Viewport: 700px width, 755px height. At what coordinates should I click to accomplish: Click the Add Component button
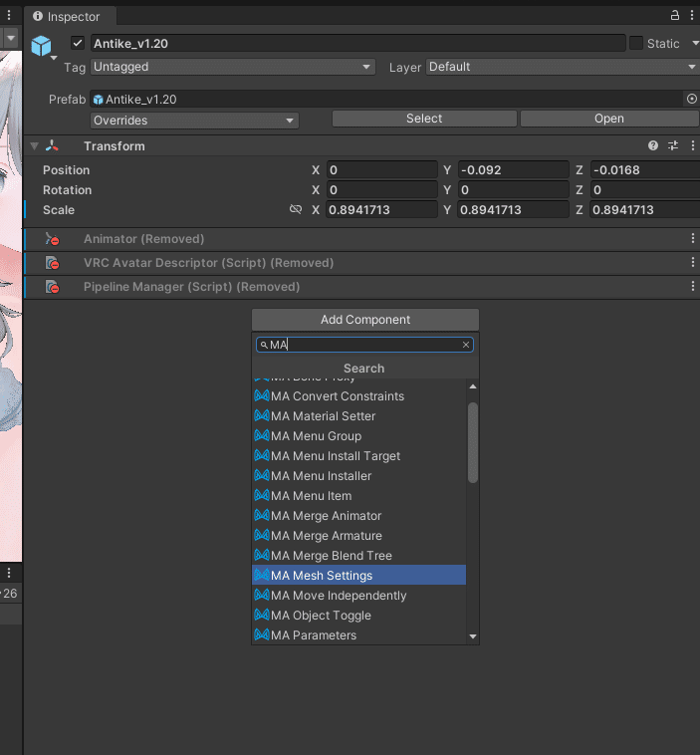coord(365,320)
